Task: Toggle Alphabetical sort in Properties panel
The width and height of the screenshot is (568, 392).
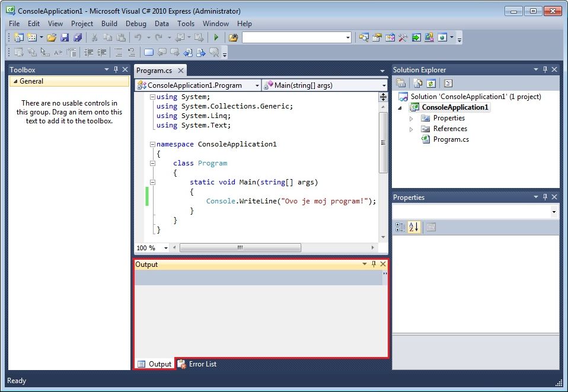Action: click(x=413, y=227)
